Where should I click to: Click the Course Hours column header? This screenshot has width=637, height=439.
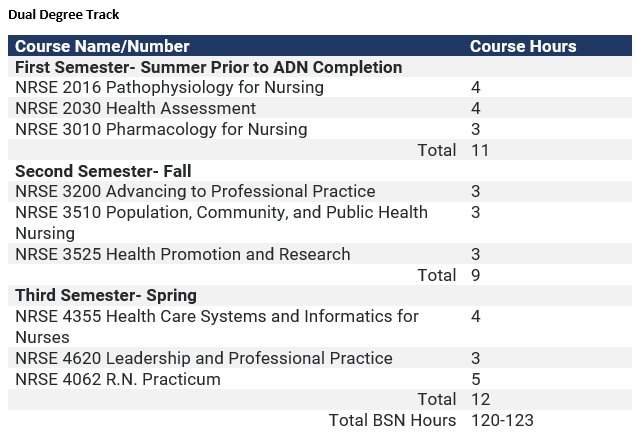pyautogui.click(x=522, y=46)
